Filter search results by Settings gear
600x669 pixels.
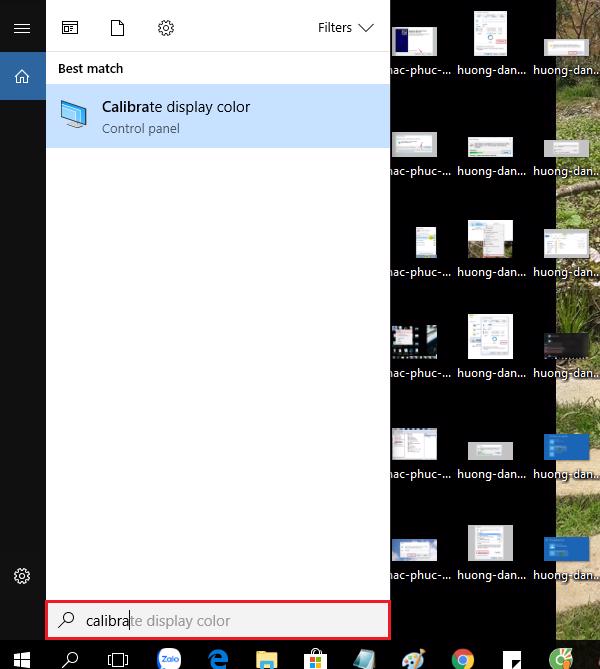point(166,28)
